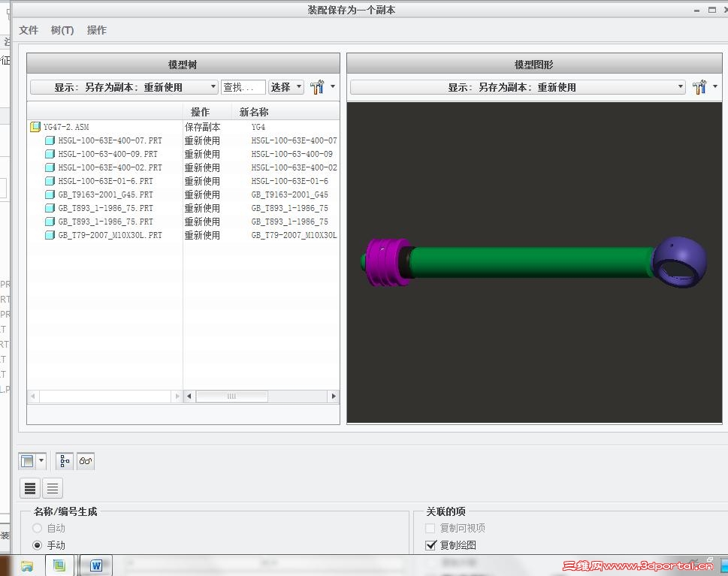Click the window layout icon
The width and height of the screenshot is (728, 576).
pyautogui.click(x=27, y=461)
